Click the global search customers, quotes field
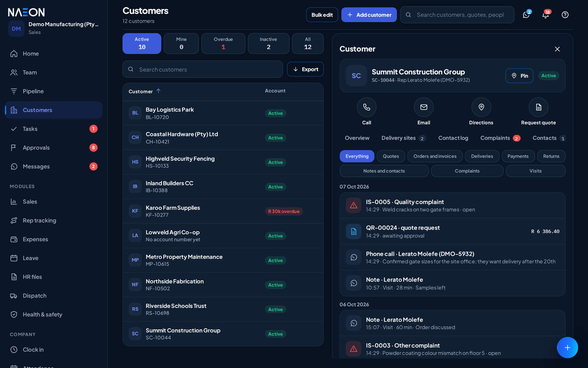The image size is (588, 368). pyautogui.click(x=457, y=15)
